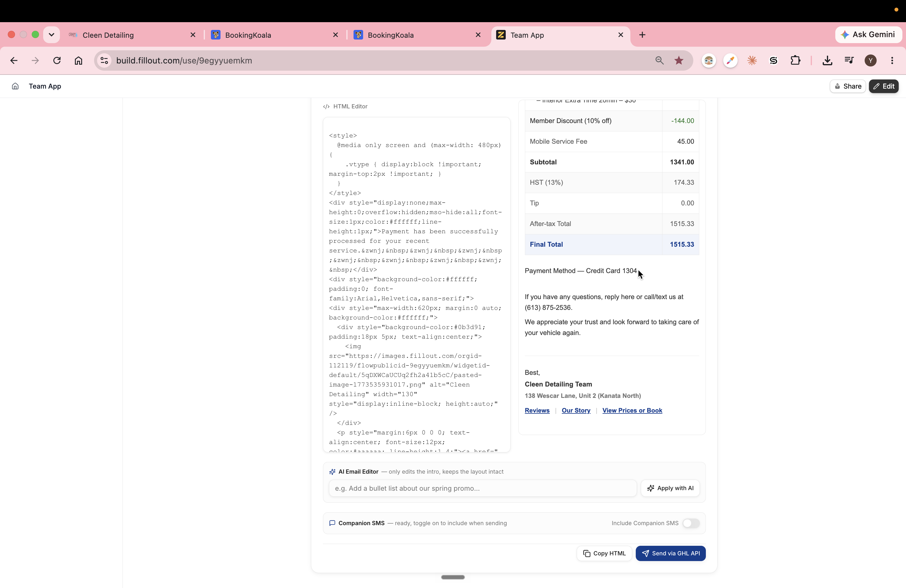The height and width of the screenshot is (588, 906).
Task: Expand the tab search dropdown arrow
Action: pyautogui.click(x=52, y=35)
